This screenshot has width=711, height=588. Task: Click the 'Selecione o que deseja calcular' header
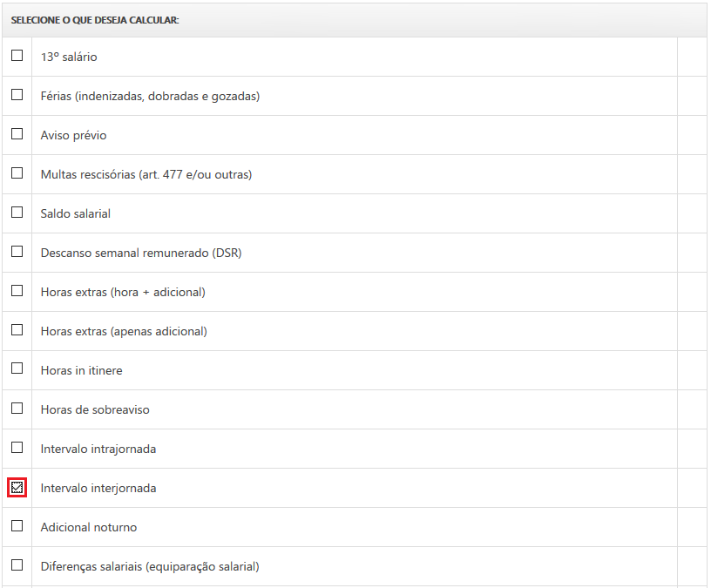(94, 19)
